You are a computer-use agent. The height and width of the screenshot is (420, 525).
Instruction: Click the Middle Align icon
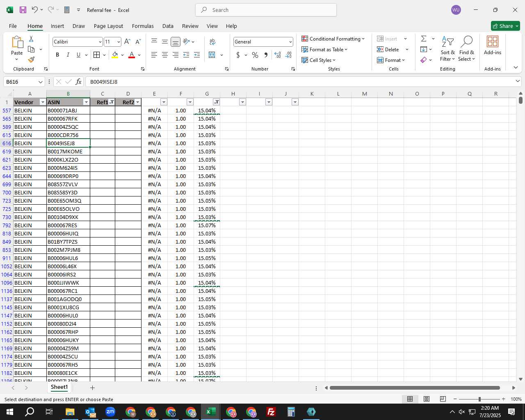[165, 42]
